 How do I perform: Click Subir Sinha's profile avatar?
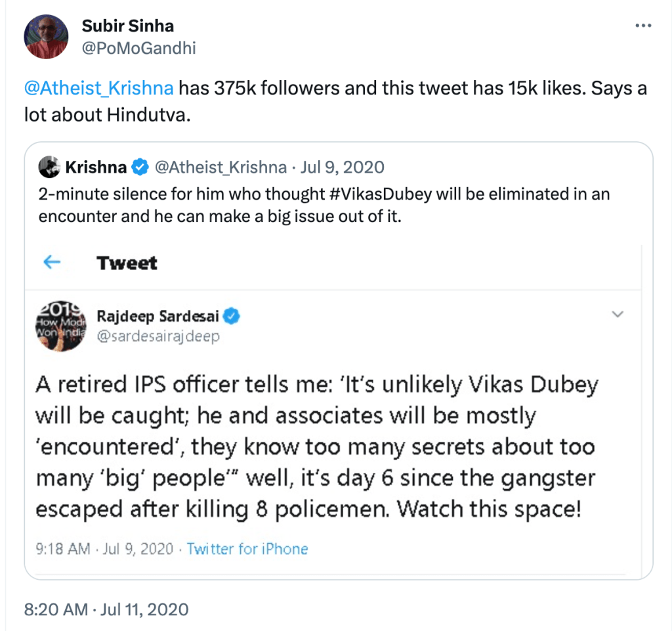pos(47,35)
